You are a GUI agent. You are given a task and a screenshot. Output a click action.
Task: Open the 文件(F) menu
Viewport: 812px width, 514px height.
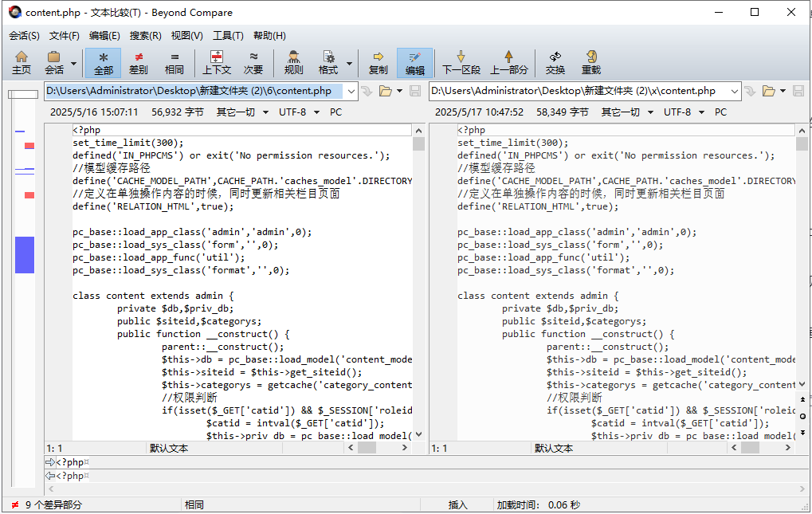tap(65, 36)
